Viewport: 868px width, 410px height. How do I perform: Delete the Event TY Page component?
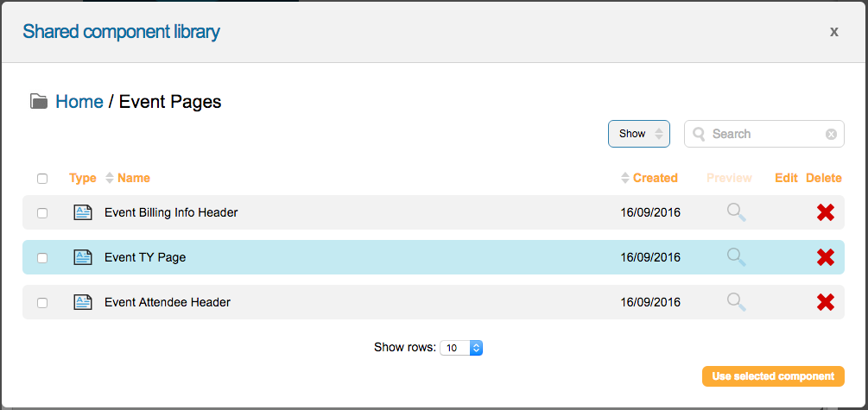click(x=825, y=257)
